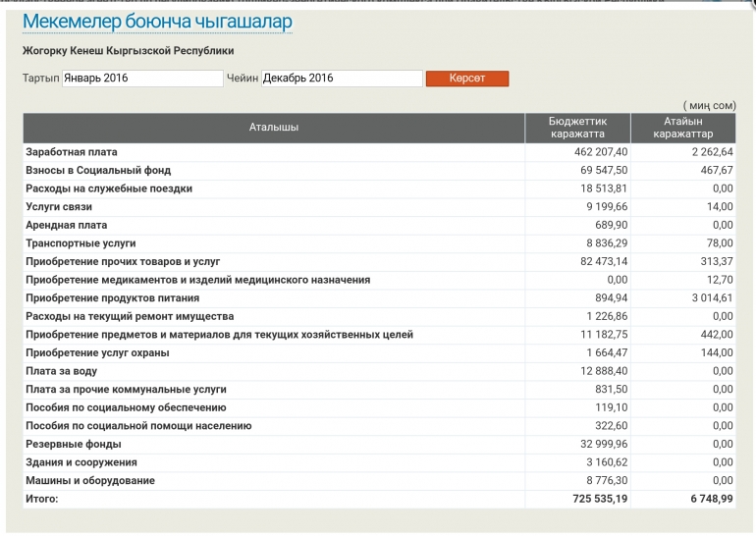Image resolution: width=756 pixels, height=536 pixels.
Task: Select the Аталышы column header
Action: [x=274, y=128]
